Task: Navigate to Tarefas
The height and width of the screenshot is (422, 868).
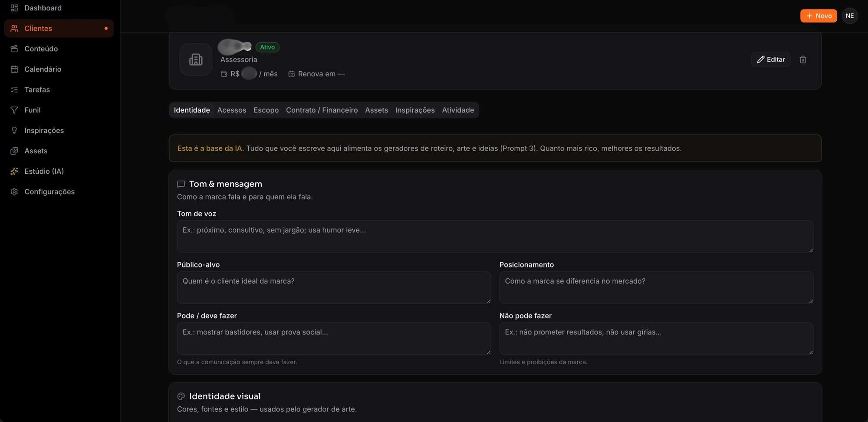Action: pyautogui.click(x=59, y=89)
